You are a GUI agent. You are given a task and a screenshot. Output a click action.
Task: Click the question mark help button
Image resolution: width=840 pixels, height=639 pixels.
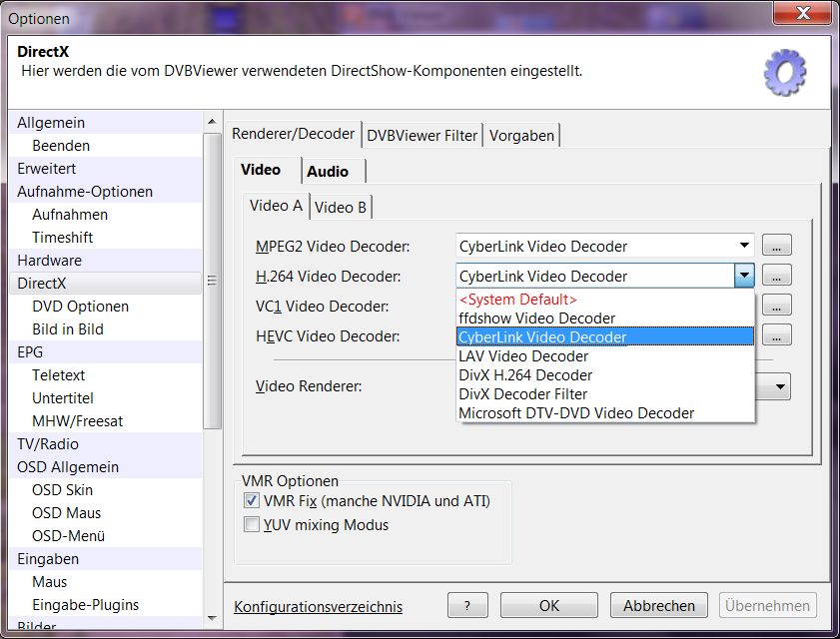467,605
